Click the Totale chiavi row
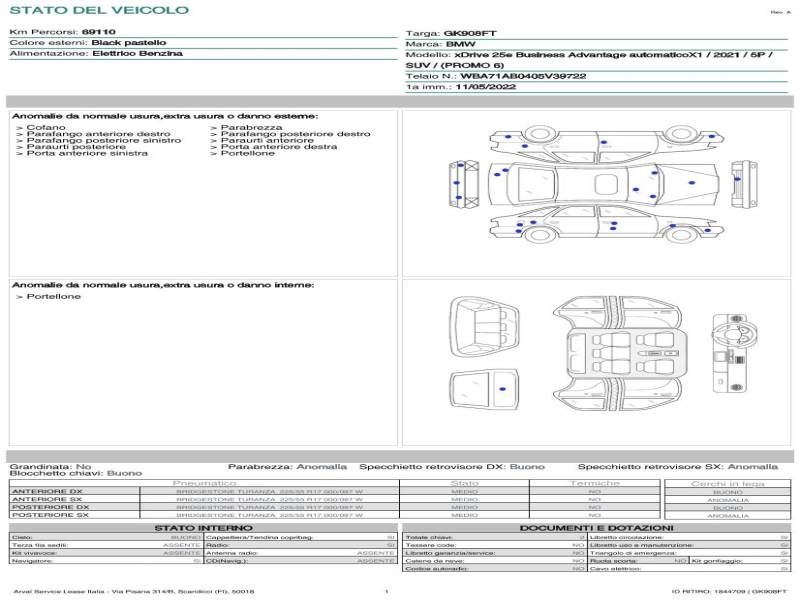Viewport: 800px width, 600px height. pos(494,537)
